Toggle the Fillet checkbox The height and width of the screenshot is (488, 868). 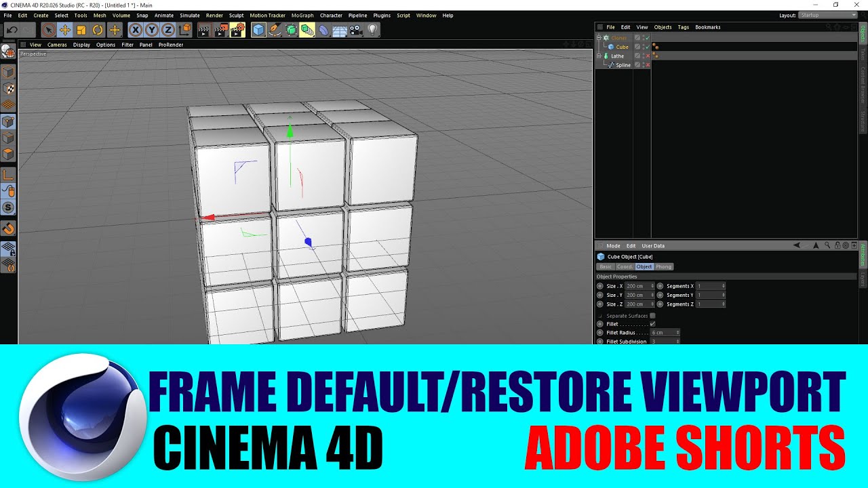click(652, 324)
